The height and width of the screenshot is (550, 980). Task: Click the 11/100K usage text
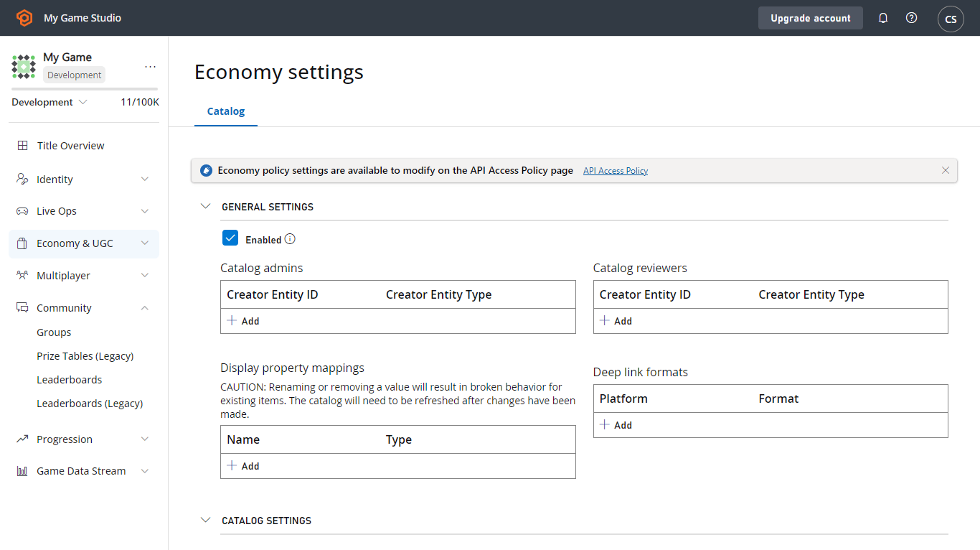click(140, 102)
